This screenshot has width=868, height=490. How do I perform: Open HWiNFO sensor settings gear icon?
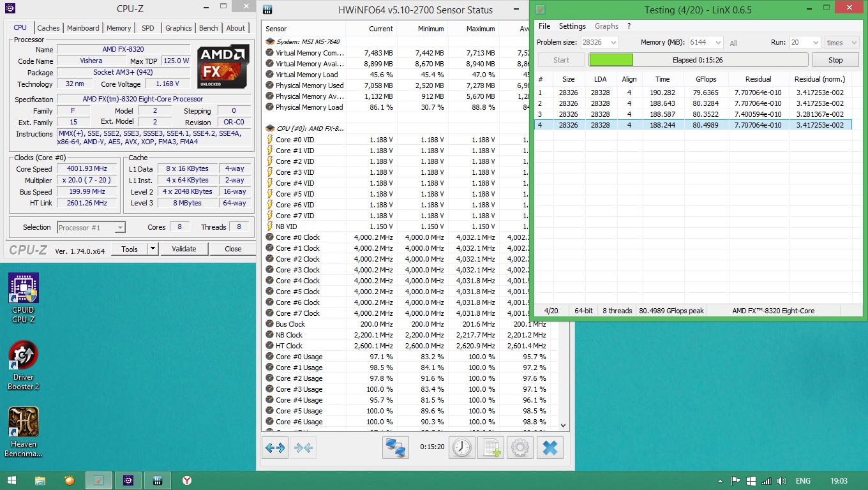(x=520, y=448)
